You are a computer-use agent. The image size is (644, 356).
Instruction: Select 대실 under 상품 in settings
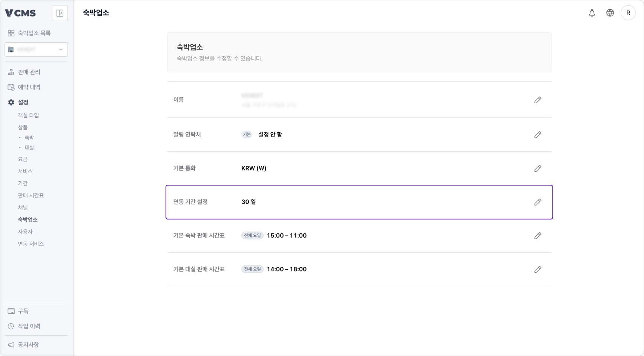pyautogui.click(x=29, y=147)
